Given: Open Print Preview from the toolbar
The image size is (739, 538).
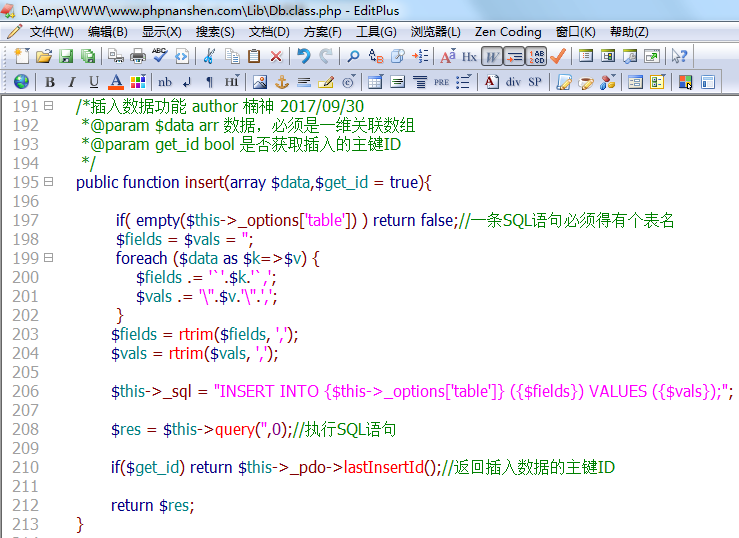Looking at the screenshot, I should click(115, 57).
